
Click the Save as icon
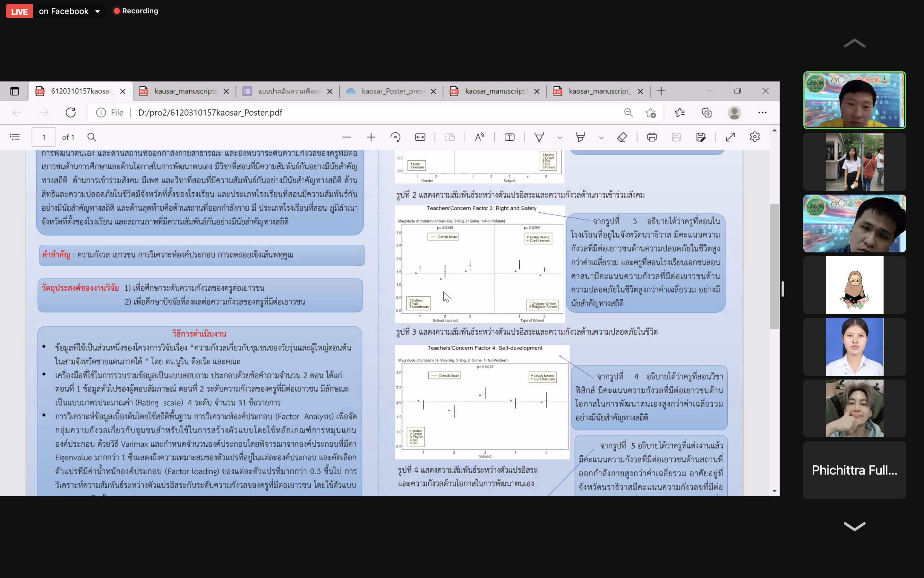point(701,137)
